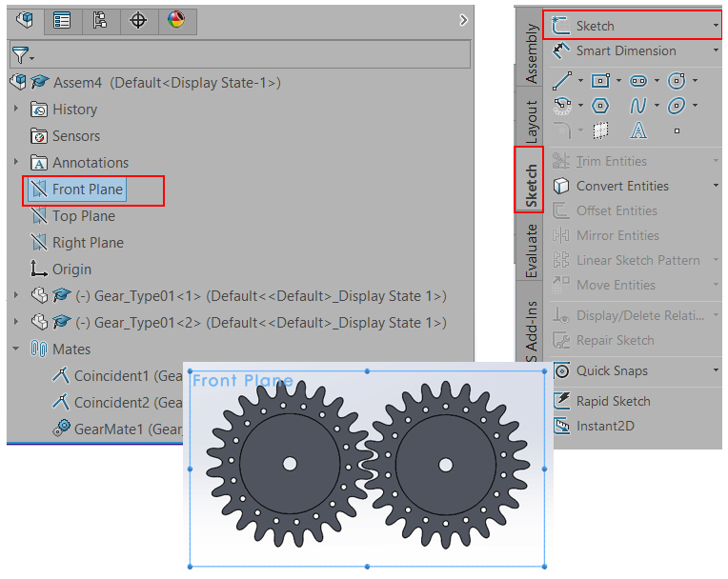Select Front Plane in the tree
This screenshot has width=728, height=579.
pos(77,189)
